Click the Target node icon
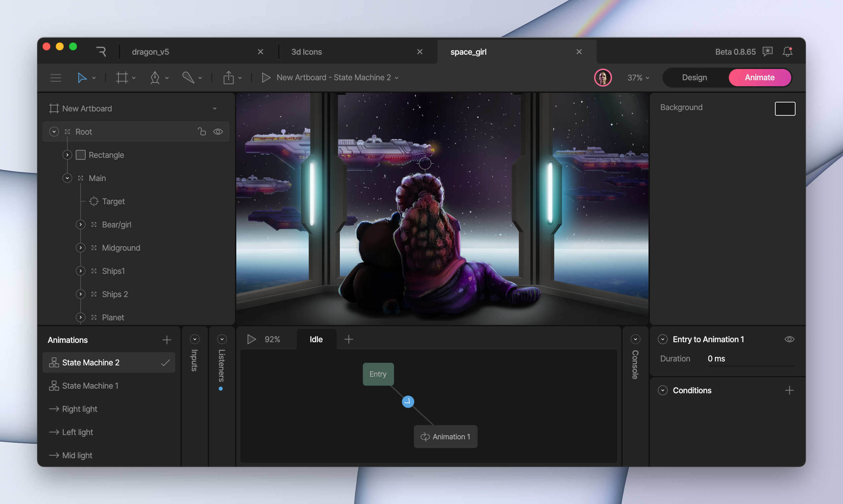This screenshot has width=843, height=504. (x=94, y=201)
